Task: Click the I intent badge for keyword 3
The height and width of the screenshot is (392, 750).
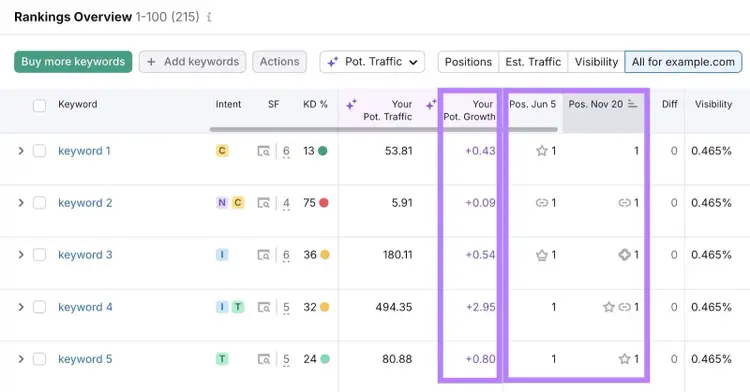Action: pos(222,255)
